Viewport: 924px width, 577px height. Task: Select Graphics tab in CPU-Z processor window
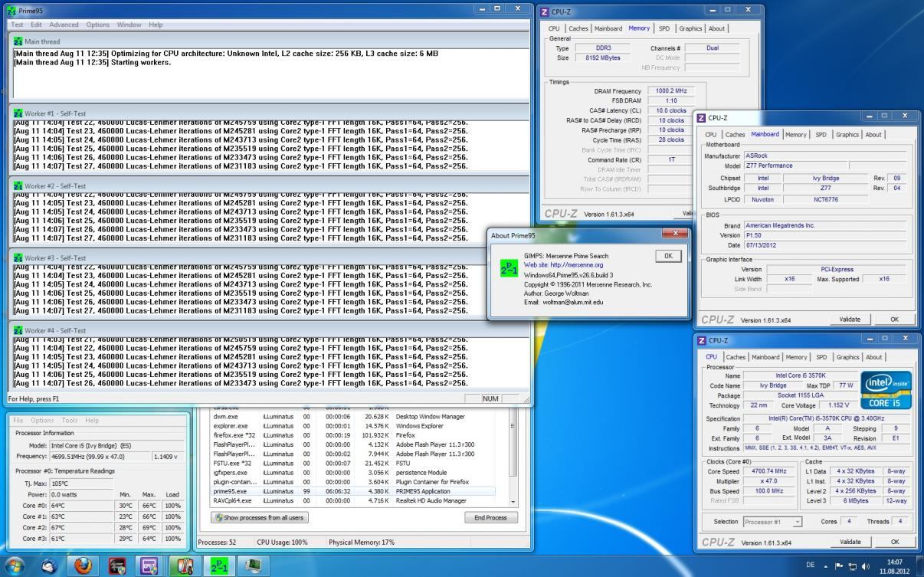(x=848, y=356)
